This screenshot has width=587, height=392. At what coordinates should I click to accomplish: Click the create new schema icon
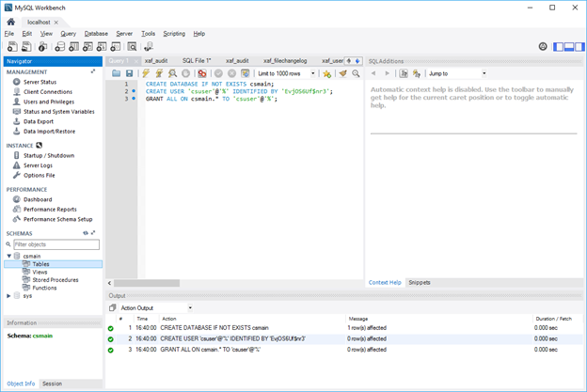(x=59, y=46)
